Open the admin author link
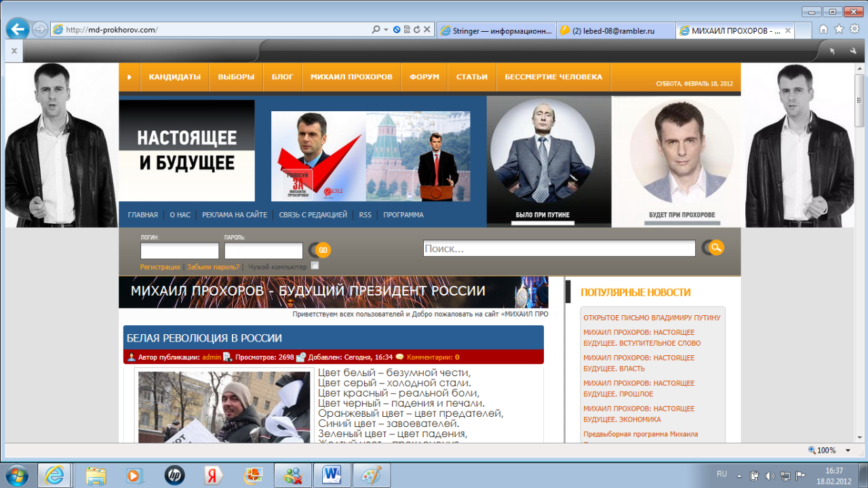The height and width of the screenshot is (488, 868). click(212, 357)
